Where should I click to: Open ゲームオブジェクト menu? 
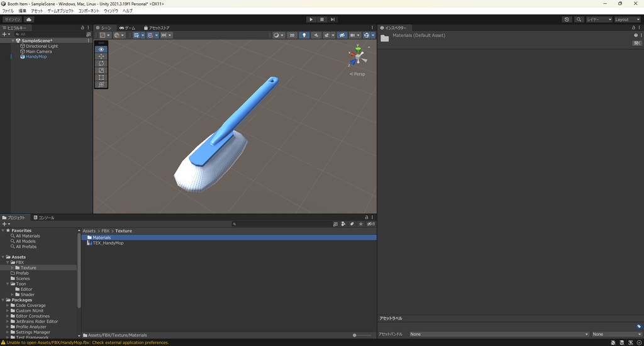pyautogui.click(x=60, y=11)
